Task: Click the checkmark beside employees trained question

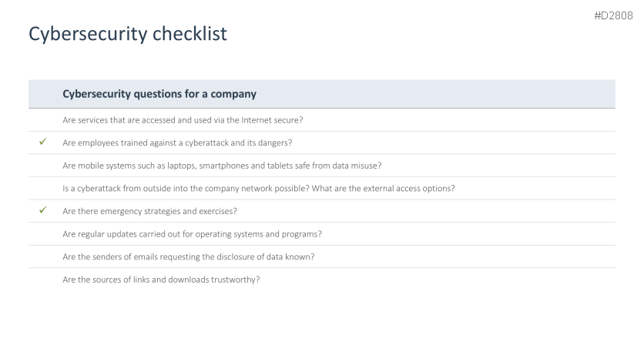Action: (x=43, y=142)
